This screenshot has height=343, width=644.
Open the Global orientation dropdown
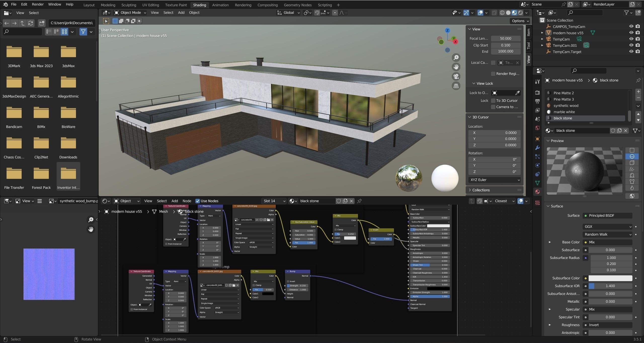click(289, 13)
